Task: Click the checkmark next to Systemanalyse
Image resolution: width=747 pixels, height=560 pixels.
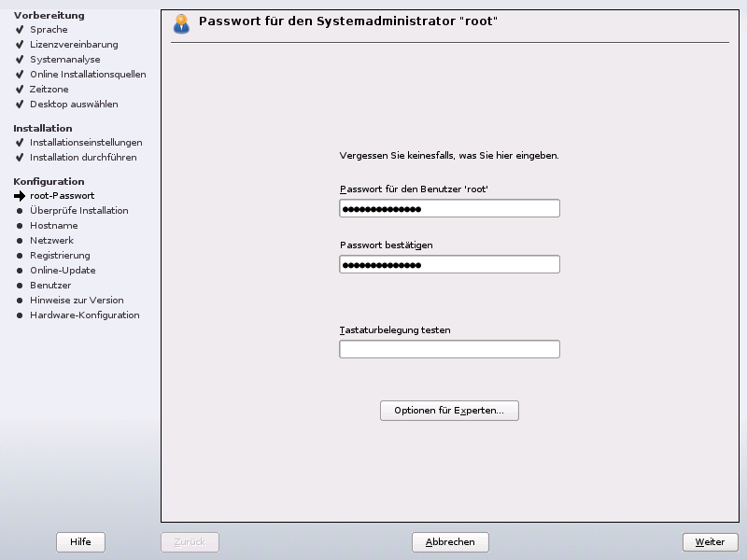Action: coord(20,60)
